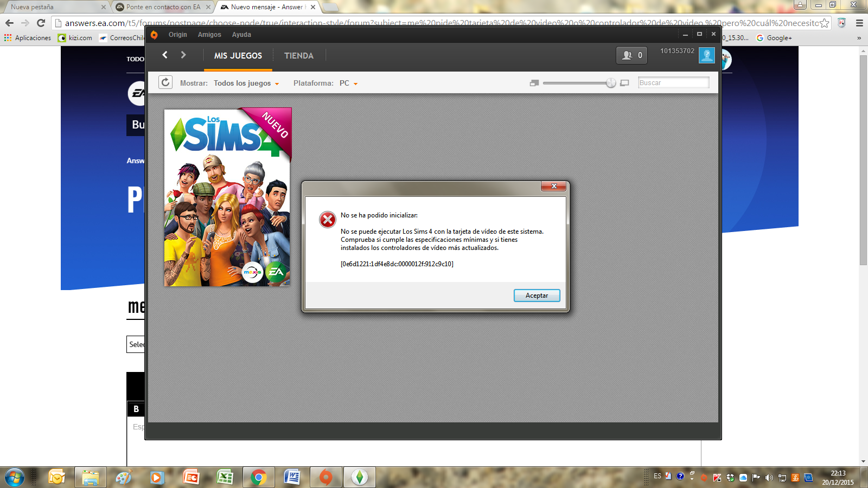Open Excel from the taskbar

[225, 478]
